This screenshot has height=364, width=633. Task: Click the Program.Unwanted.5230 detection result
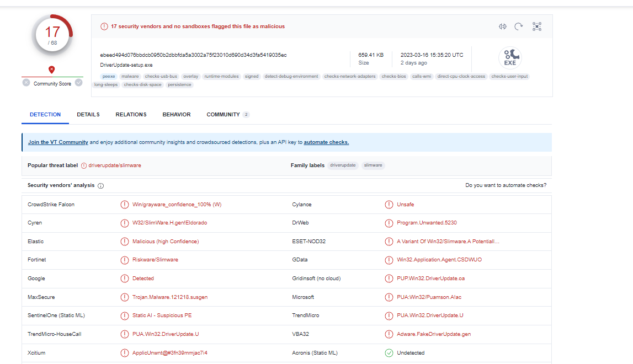point(427,223)
